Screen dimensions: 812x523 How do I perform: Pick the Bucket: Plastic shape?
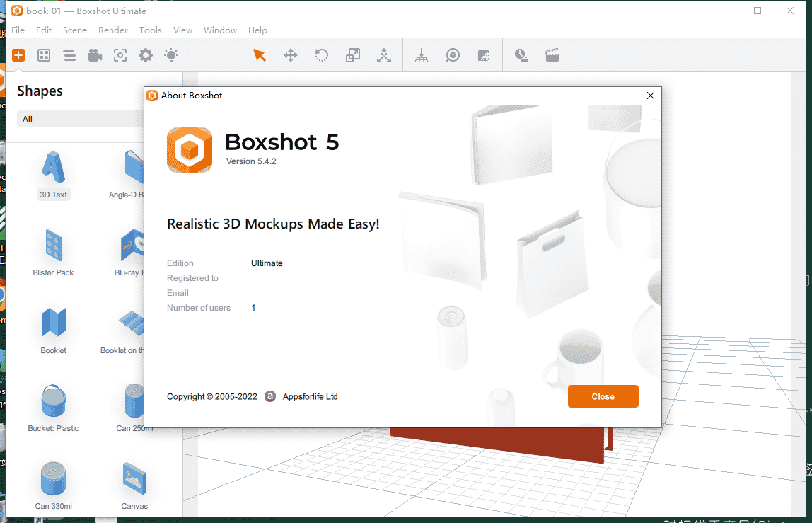[54, 408]
